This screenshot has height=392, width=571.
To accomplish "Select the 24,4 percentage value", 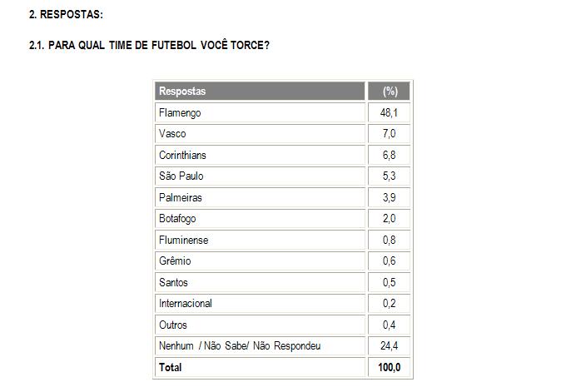I will pyautogui.click(x=389, y=346).
